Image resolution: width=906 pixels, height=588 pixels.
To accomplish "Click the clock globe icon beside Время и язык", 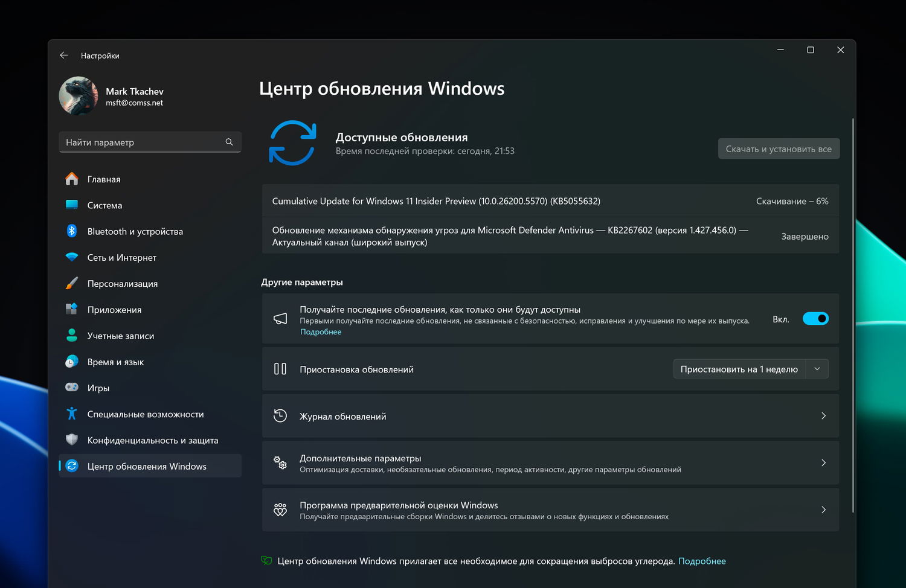I will point(72,362).
